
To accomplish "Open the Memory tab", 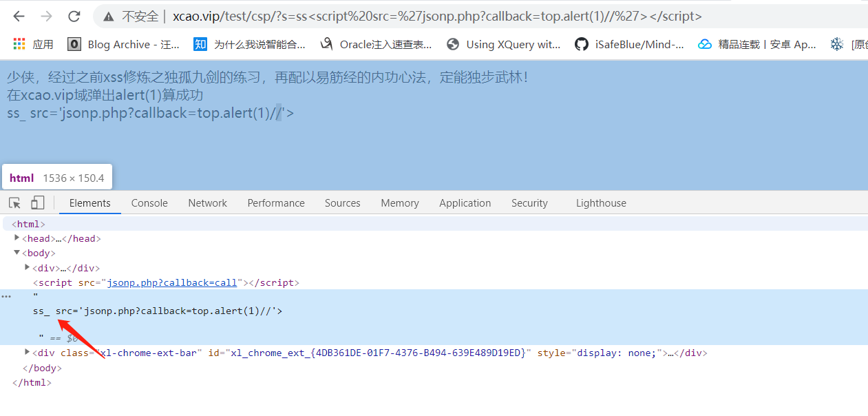I will (x=400, y=202).
